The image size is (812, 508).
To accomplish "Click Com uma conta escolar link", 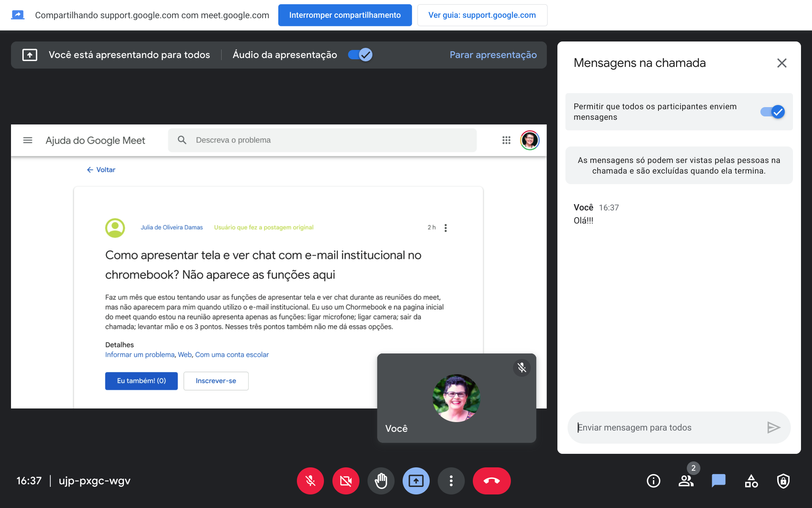I will click(232, 355).
